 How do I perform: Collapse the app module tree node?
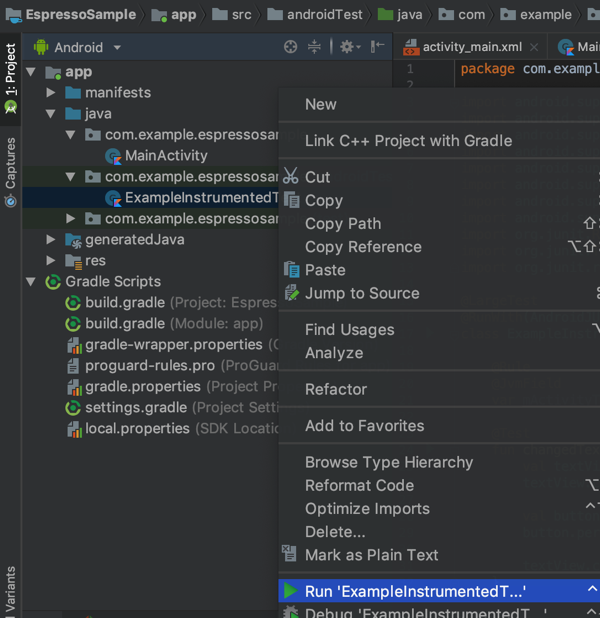(31, 72)
